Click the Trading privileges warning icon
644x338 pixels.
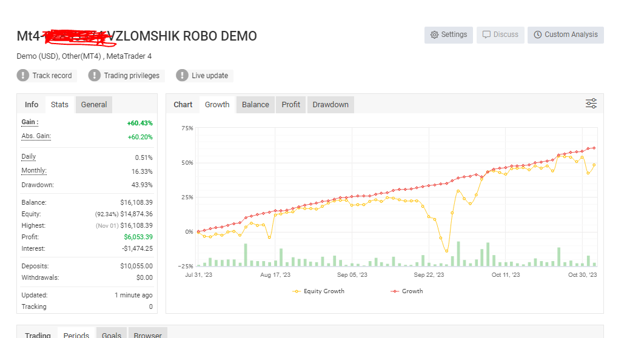coord(94,76)
